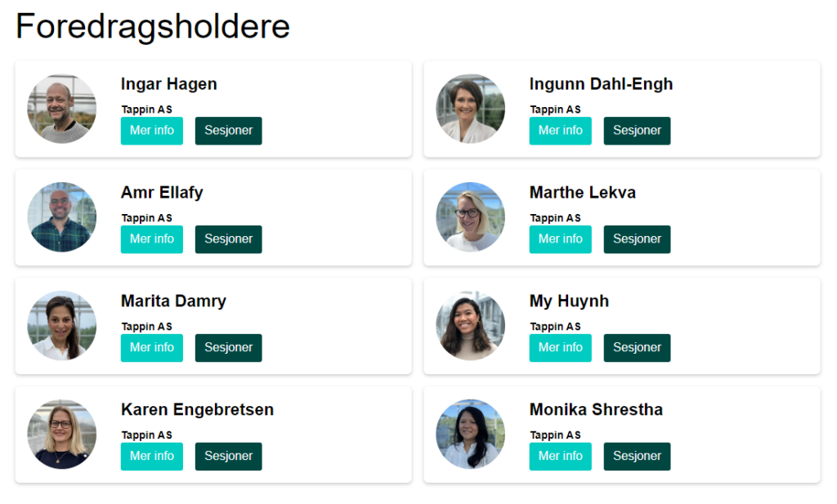This screenshot has width=837, height=504.
Task: Click Karen Engebretsen's profile photo
Action: (62, 434)
